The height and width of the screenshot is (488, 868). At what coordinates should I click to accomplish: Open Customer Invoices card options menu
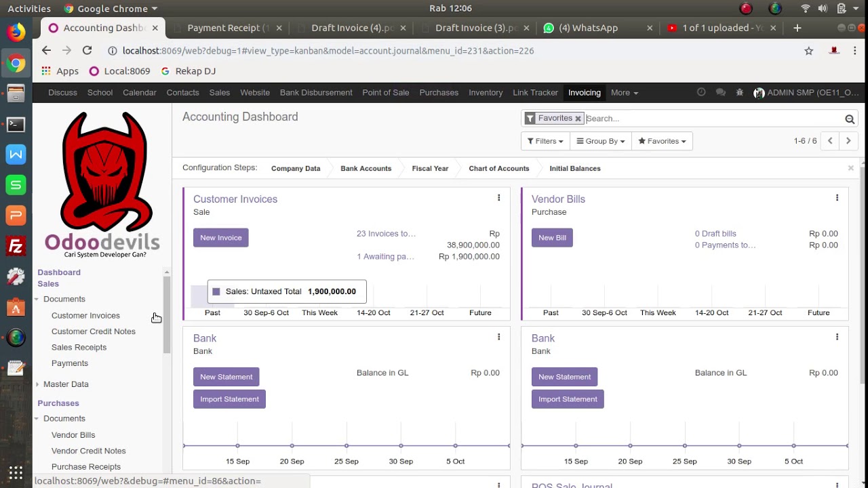pyautogui.click(x=498, y=198)
